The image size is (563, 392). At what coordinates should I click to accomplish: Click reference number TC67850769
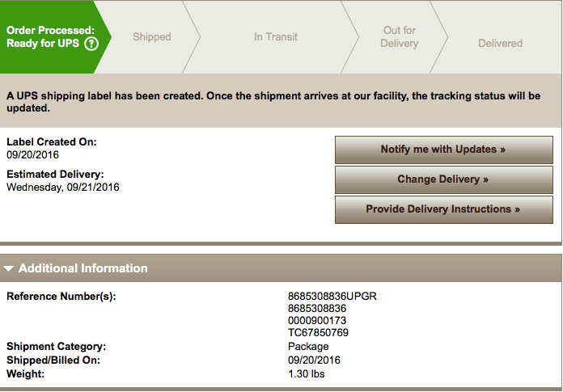318,332
